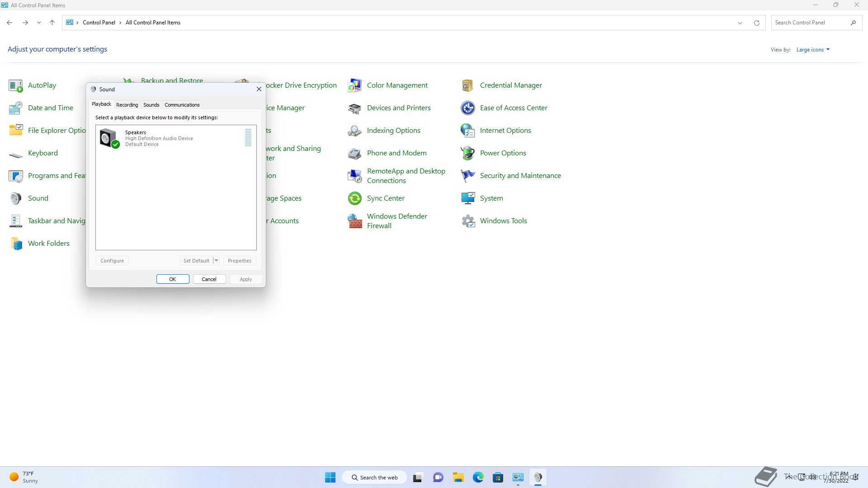Open the Security and Maintenance flag icon
The width and height of the screenshot is (868, 488).
(468, 176)
